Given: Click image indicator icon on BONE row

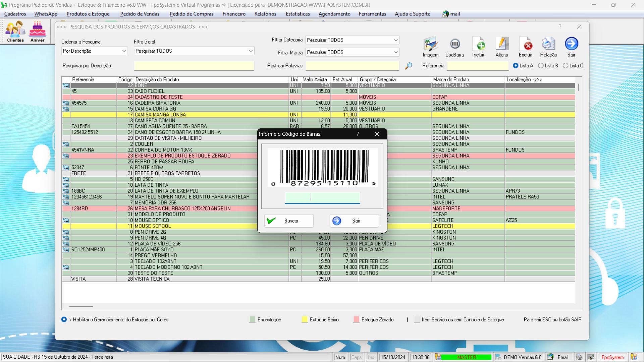Looking at the screenshot, I should pos(66,85).
